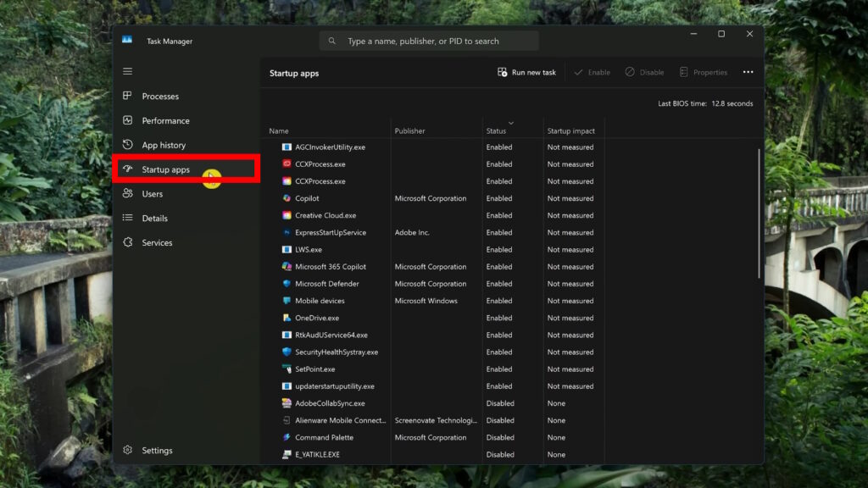Click the SetPoint.exe icon
The height and width of the screenshot is (488, 868).
tap(287, 369)
